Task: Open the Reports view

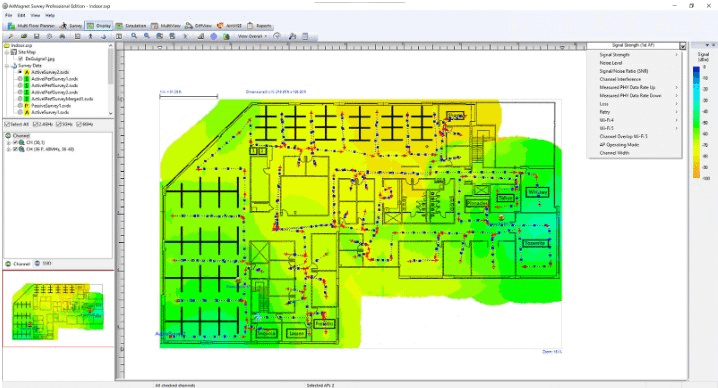Action: coord(259,26)
